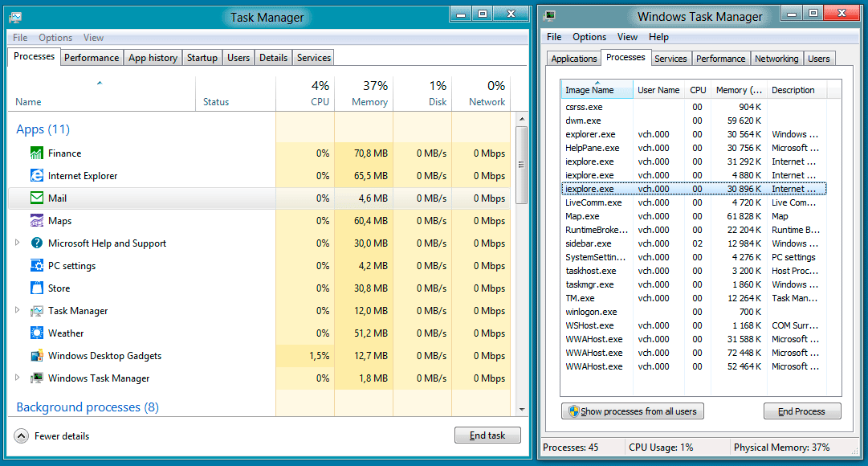The image size is (868, 466).
Task: Click the Apps (11) group heading
Action: (43, 129)
